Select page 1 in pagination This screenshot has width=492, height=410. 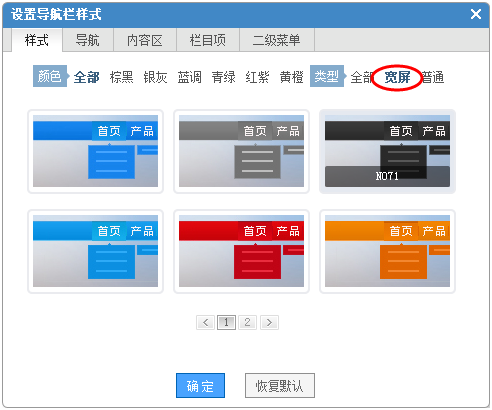pos(226,322)
